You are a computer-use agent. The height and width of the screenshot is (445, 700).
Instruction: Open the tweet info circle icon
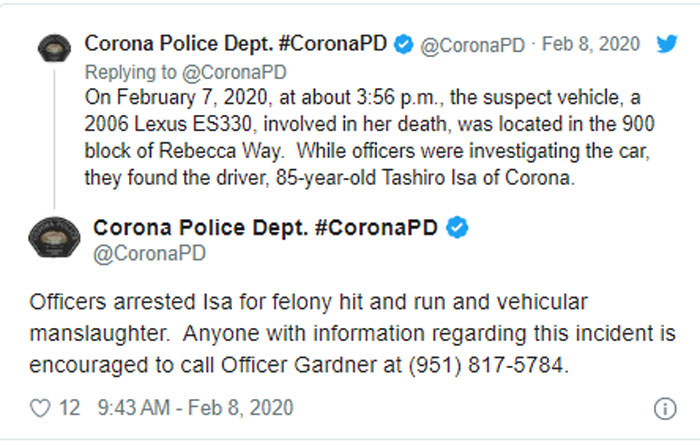tap(665, 408)
